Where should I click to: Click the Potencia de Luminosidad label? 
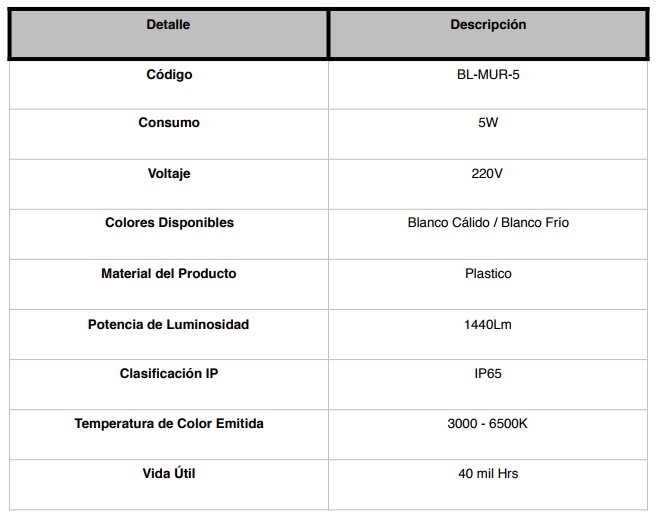[x=168, y=325]
